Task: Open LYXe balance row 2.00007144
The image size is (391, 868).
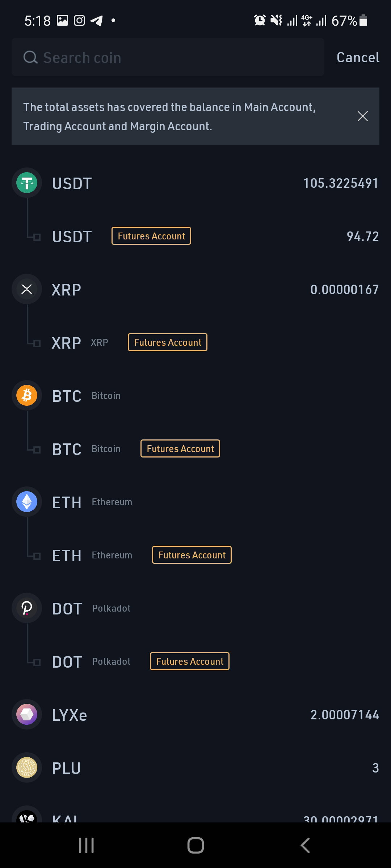Action: point(195,714)
